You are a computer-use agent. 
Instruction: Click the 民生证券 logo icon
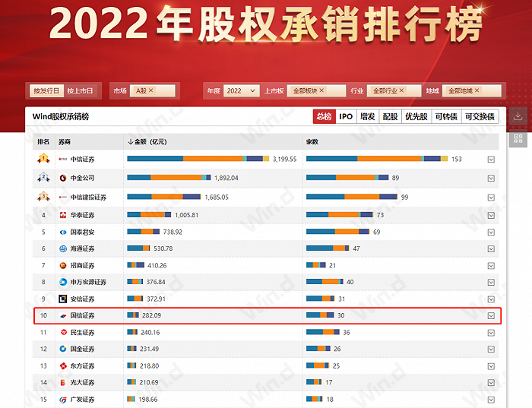tap(63, 332)
